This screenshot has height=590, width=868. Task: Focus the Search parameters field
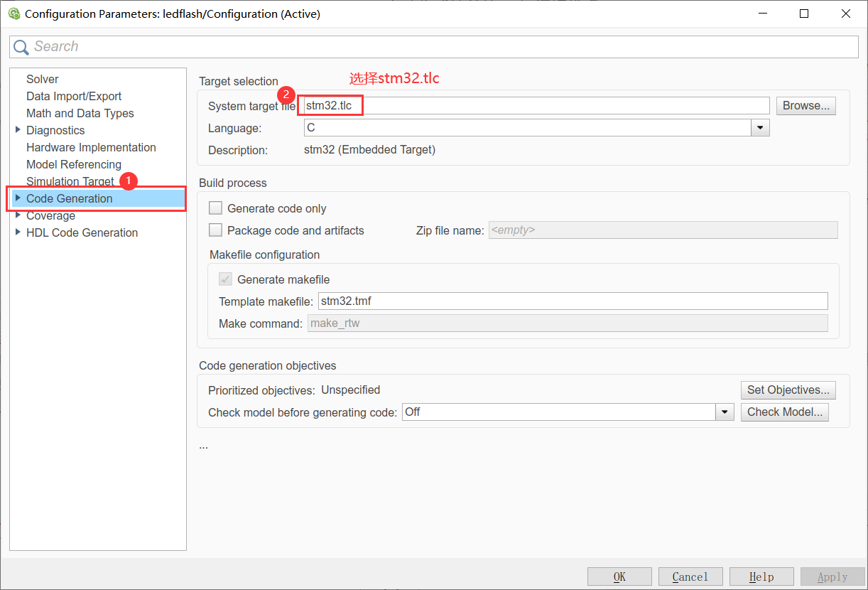[434, 47]
